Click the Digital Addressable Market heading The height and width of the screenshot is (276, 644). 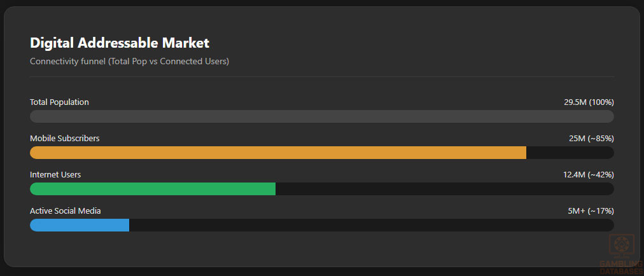point(120,43)
